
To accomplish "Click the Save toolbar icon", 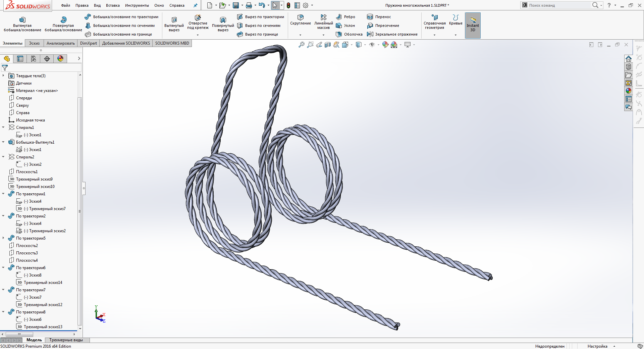I will (x=236, y=5).
